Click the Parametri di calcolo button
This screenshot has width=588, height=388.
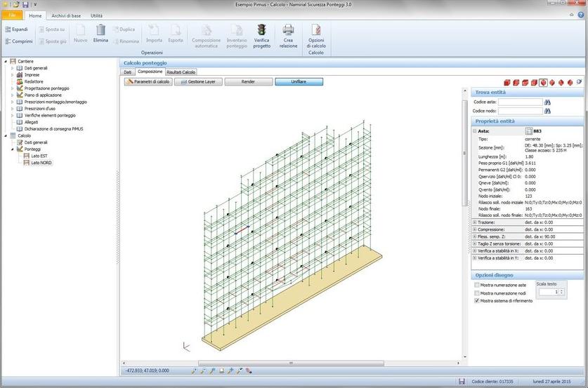[148, 81]
